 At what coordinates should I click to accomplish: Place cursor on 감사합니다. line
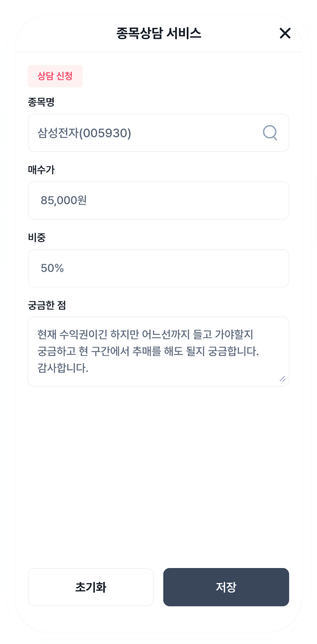coord(63,368)
